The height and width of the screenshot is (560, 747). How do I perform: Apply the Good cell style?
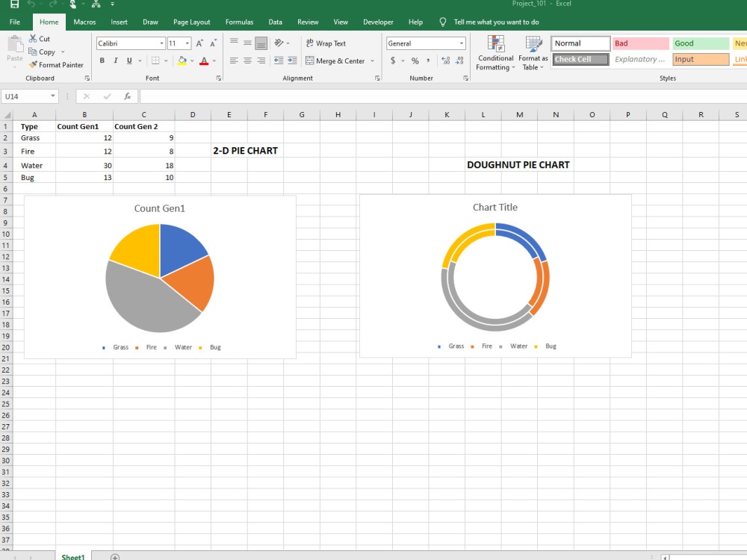pyautogui.click(x=701, y=43)
